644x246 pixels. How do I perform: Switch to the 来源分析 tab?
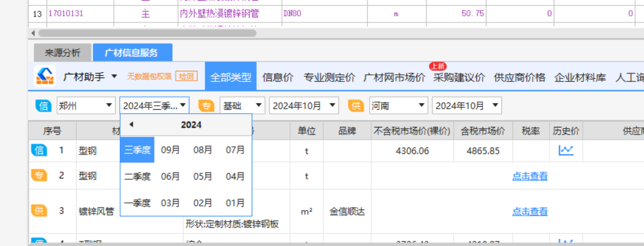[63, 53]
